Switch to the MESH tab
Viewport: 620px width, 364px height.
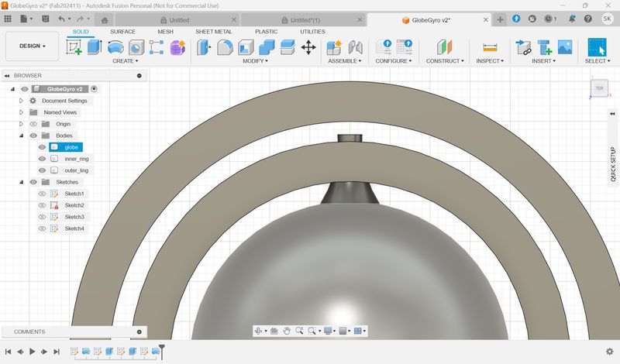pyautogui.click(x=165, y=32)
